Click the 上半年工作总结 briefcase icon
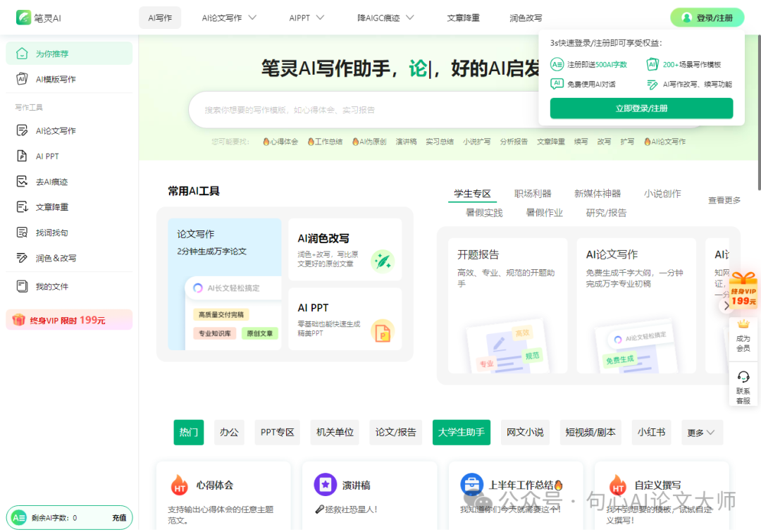Screen dimensions: 761x532 (x=471, y=484)
